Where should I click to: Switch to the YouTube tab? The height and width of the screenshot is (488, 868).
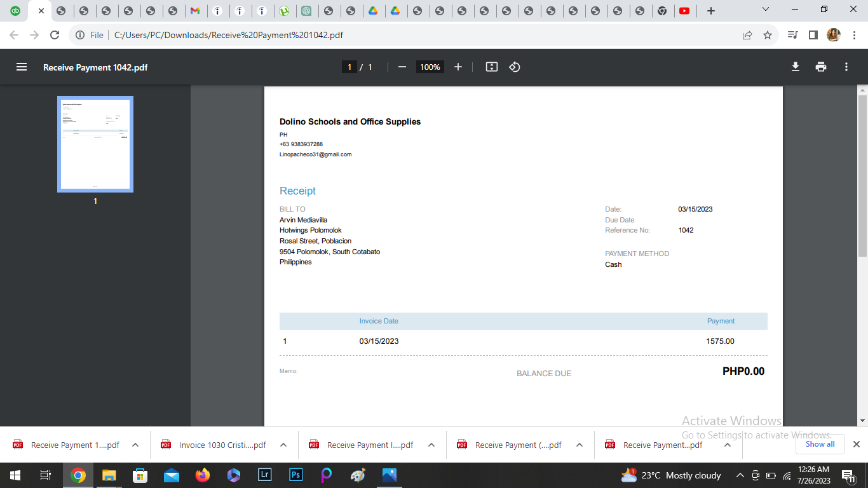pyautogui.click(x=684, y=11)
